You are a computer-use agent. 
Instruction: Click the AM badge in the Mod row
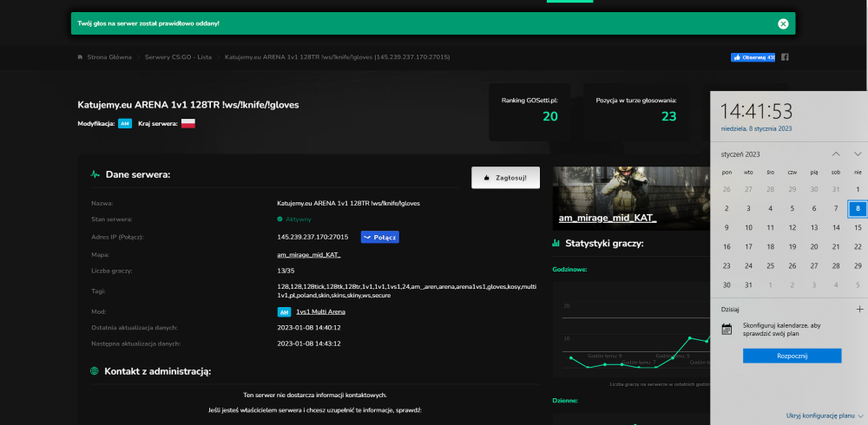tap(284, 311)
